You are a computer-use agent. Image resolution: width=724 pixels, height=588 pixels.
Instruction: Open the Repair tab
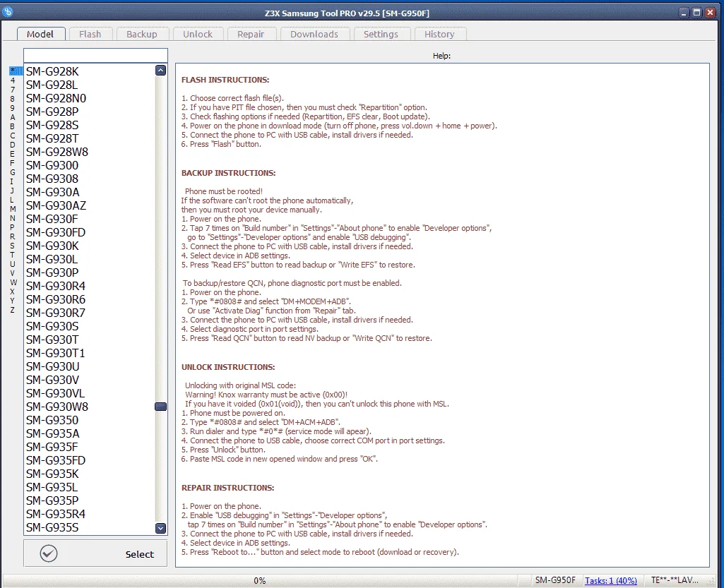(x=251, y=34)
